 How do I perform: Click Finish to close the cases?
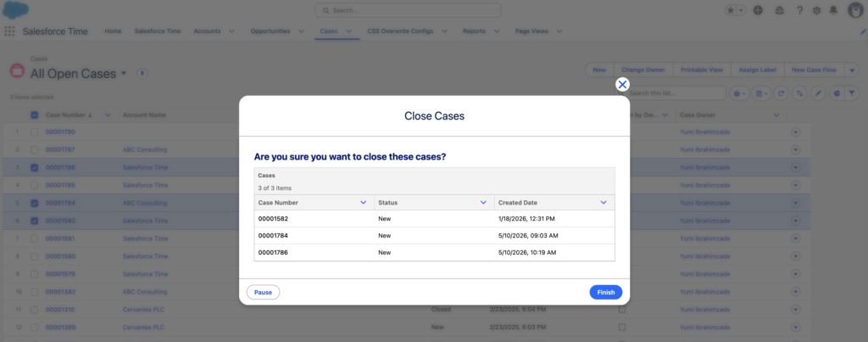point(605,292)
